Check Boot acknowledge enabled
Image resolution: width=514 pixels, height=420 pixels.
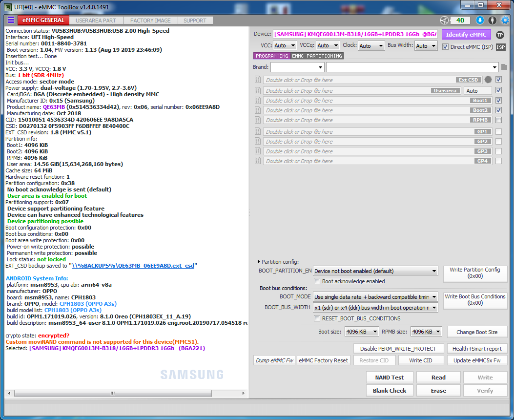[317, 281]
